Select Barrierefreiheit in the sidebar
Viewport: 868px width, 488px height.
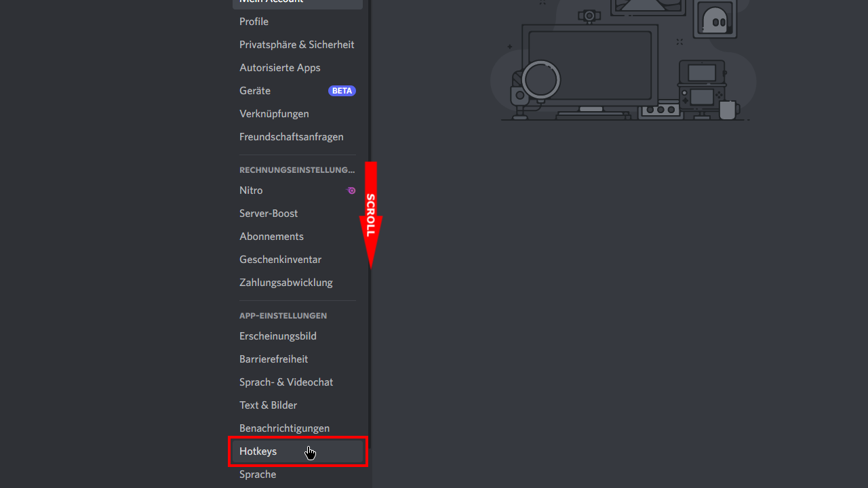click(x=297, y=359)
